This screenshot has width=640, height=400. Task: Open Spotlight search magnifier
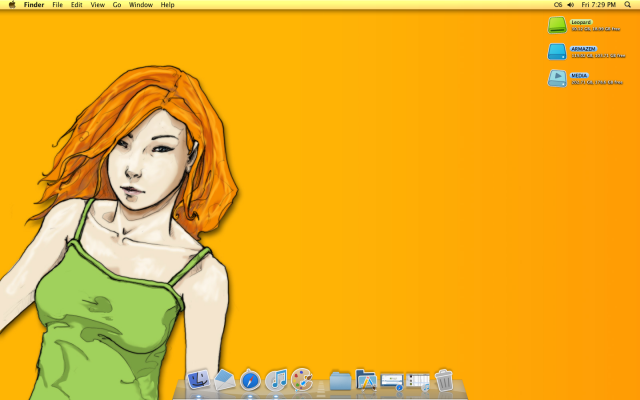627,5
